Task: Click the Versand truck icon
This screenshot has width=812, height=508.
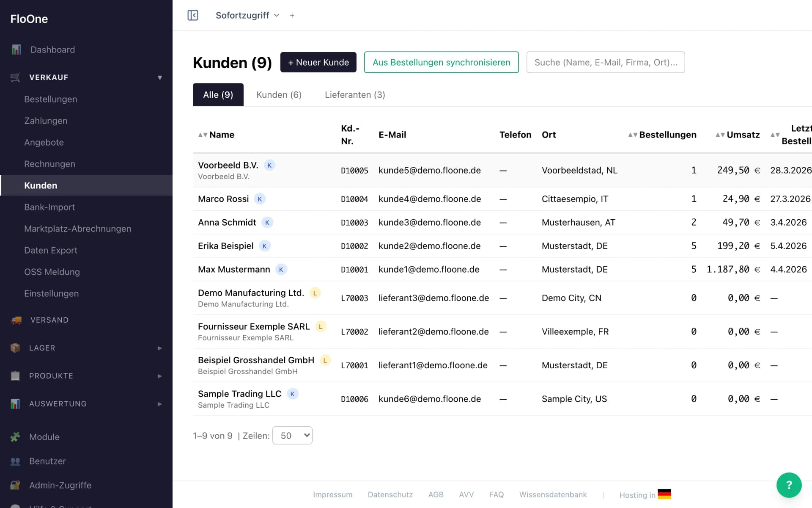Action: [16, 320]
